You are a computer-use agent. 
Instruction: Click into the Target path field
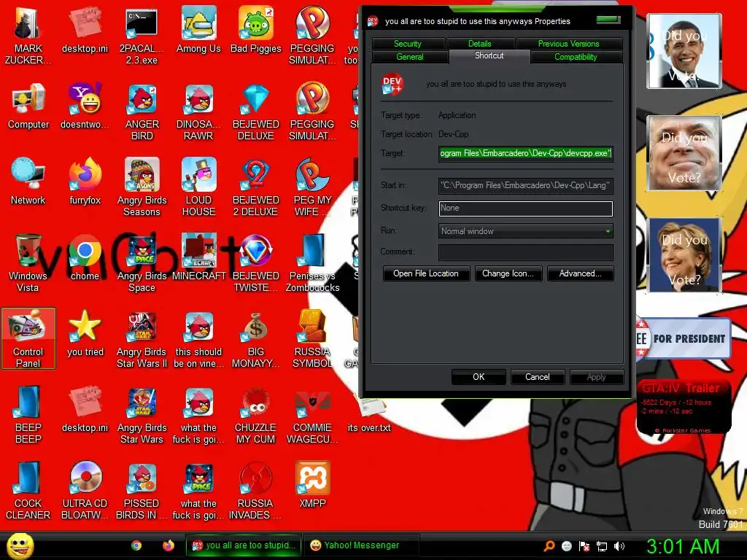coord(525,153)
